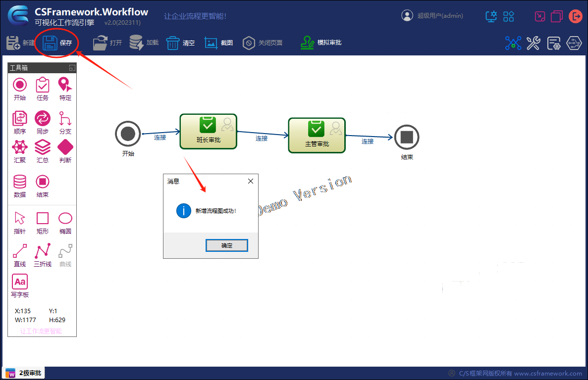Choose the 矩形 rectangle tool
The width and height of the screenshot is (588, 380).
(x=43, y=223)
